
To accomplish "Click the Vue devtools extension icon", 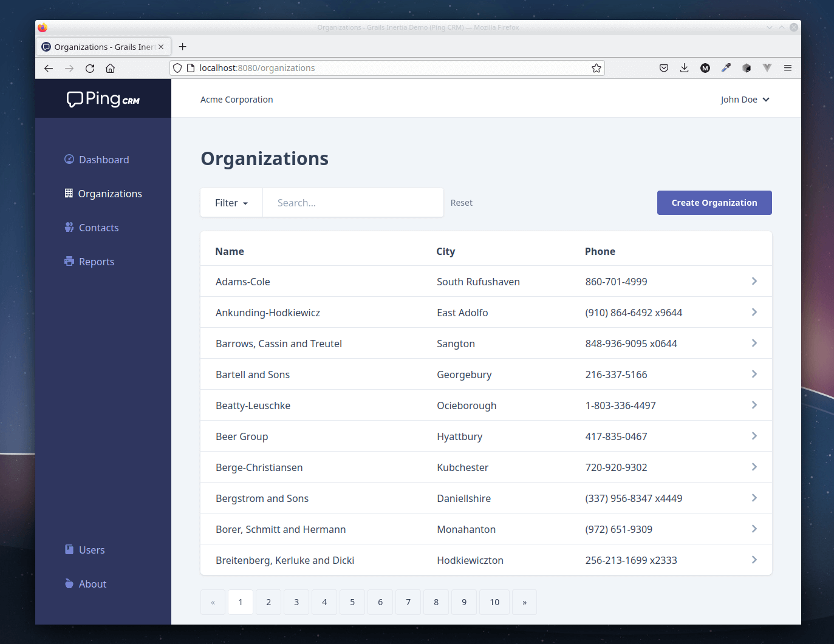I will (767, 68).
